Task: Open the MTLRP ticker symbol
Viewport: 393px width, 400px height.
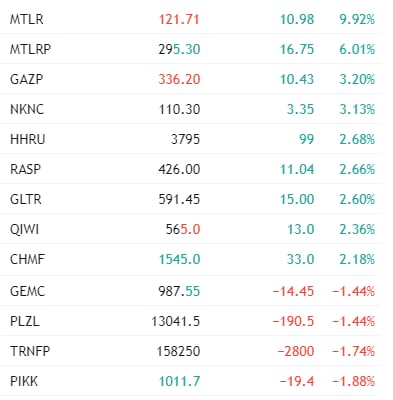Action: coord(30,49)
